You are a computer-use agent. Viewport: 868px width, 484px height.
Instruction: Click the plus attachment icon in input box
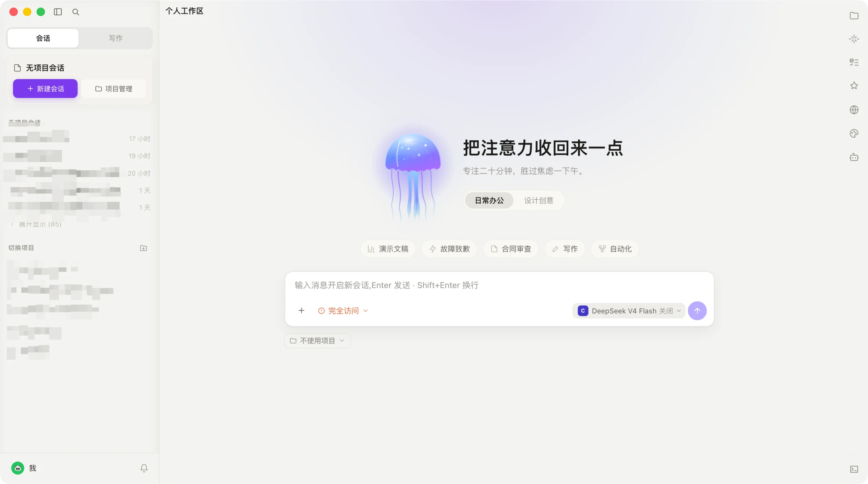point(301,310)
